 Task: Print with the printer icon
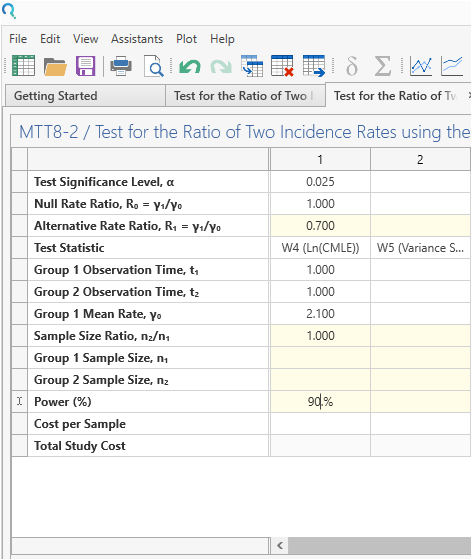coord(121,66)
